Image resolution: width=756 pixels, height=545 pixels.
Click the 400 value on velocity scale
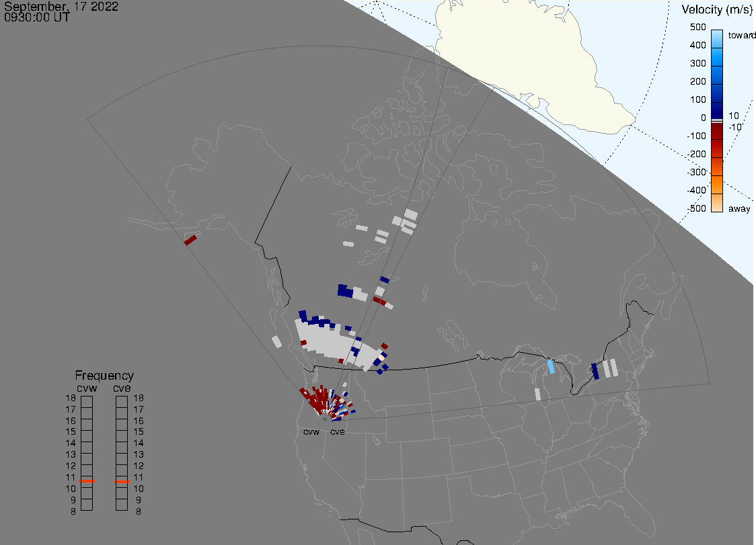(x=697, y=45)
